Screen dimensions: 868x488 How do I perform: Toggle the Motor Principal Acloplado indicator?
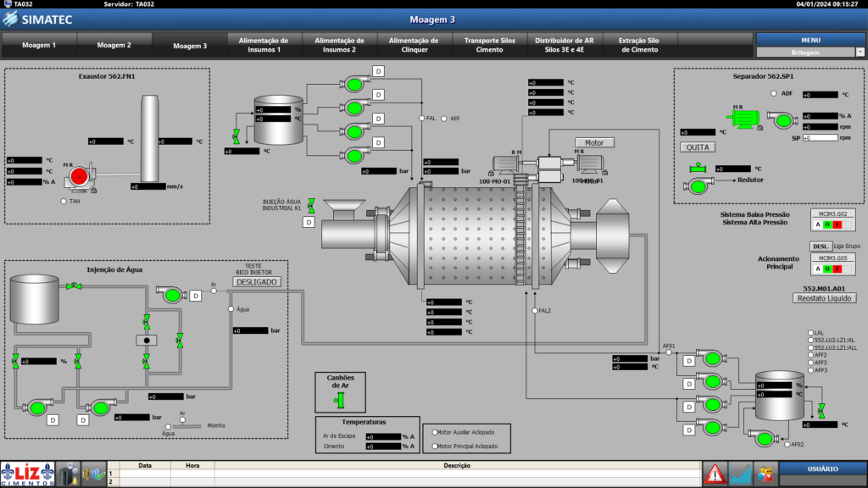435,446
